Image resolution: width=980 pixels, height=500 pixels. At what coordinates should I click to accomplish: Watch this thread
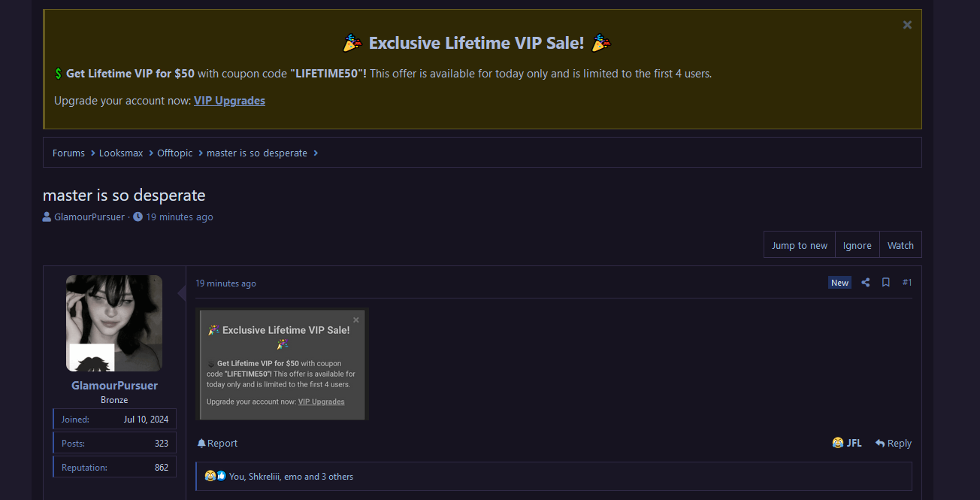[x=900, y=245]
